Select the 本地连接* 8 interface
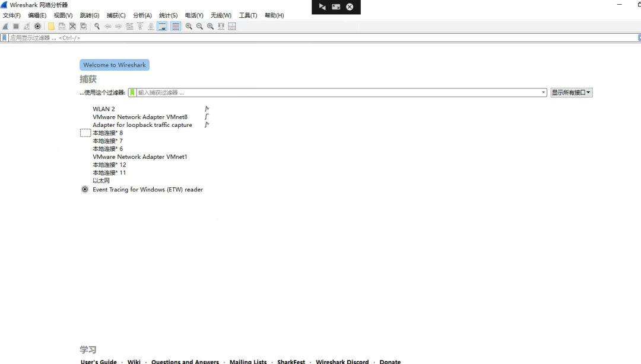 tap(107, 133)
